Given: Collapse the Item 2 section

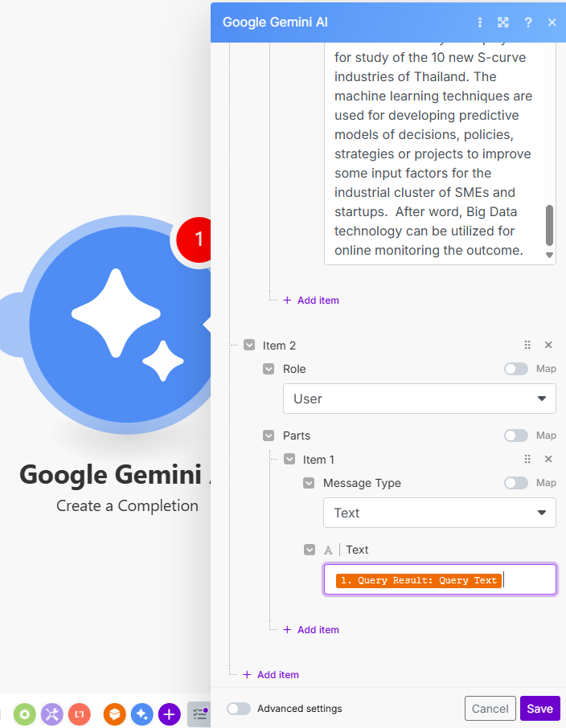Looking at the screenshot, I should click(x=249, y=346).
